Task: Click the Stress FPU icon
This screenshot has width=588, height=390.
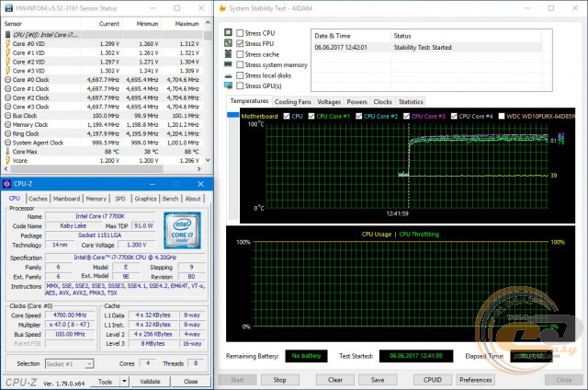Action: pyautogui.click(x=228, y=43)
